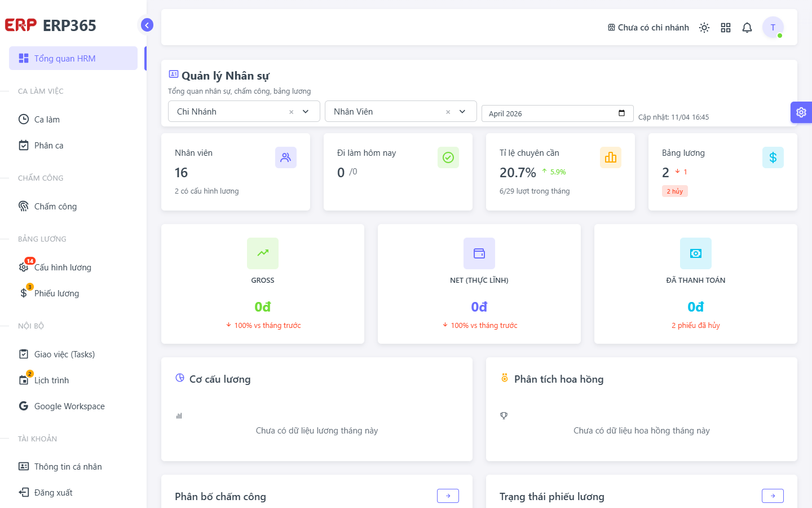Image resolution: width=812 pixels, height=508 pixels.
Task: Open Giao việc (Tasks) menu item
Action: pos(73,354)
